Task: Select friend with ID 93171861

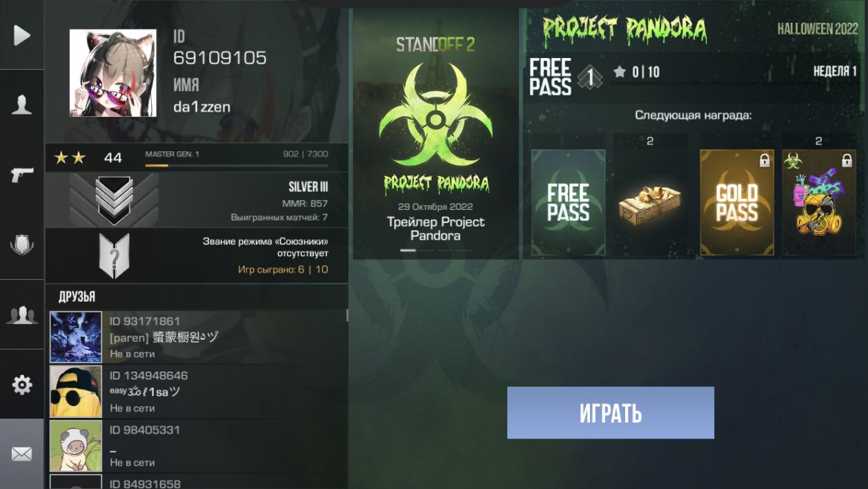Action: click(197, 337)
